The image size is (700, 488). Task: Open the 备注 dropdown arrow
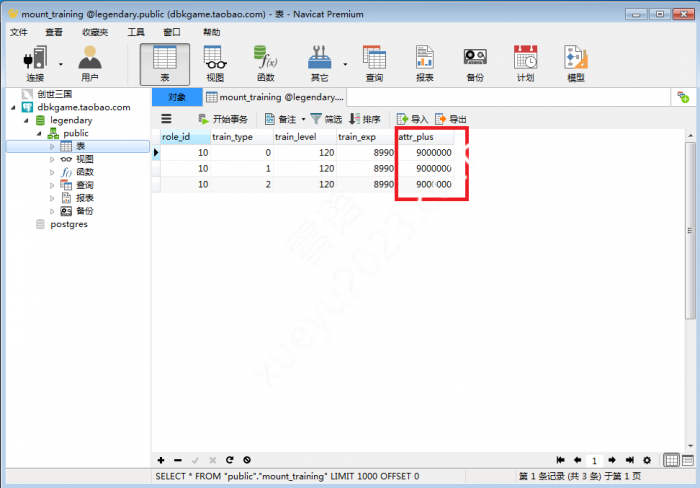pos(303,119)
